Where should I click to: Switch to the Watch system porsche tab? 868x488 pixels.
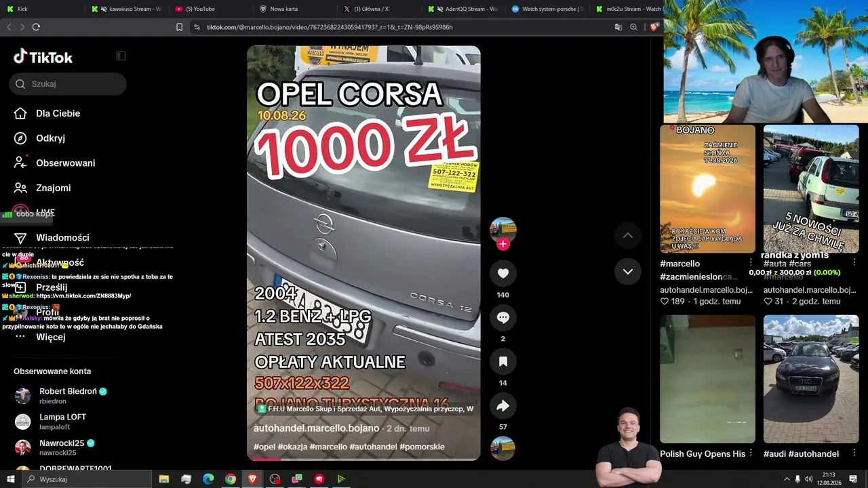point(547,9)
